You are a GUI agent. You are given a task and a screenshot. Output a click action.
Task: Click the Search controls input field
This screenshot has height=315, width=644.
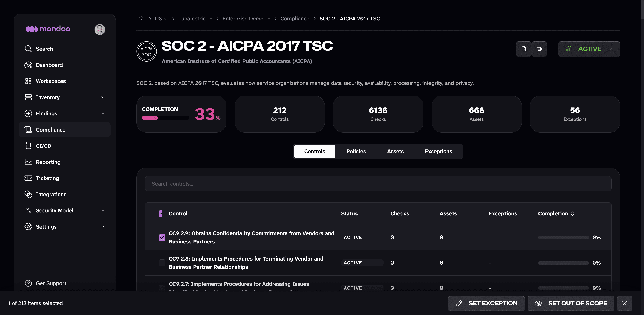(378, 184)
